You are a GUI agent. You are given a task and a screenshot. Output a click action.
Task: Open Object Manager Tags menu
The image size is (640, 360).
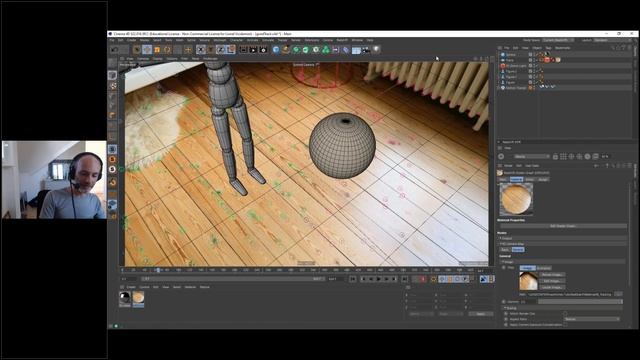pyautogui.click(x=548, y=48)
